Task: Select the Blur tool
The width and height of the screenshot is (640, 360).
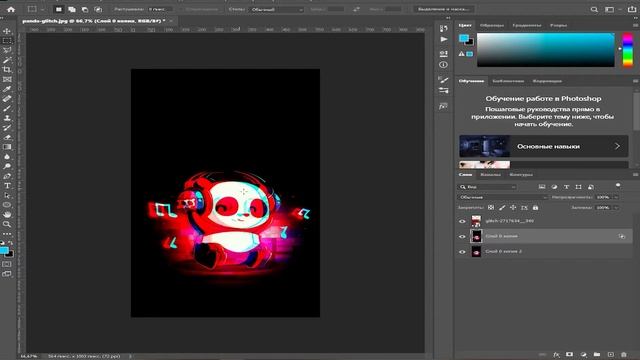Action: click(7, 157)
